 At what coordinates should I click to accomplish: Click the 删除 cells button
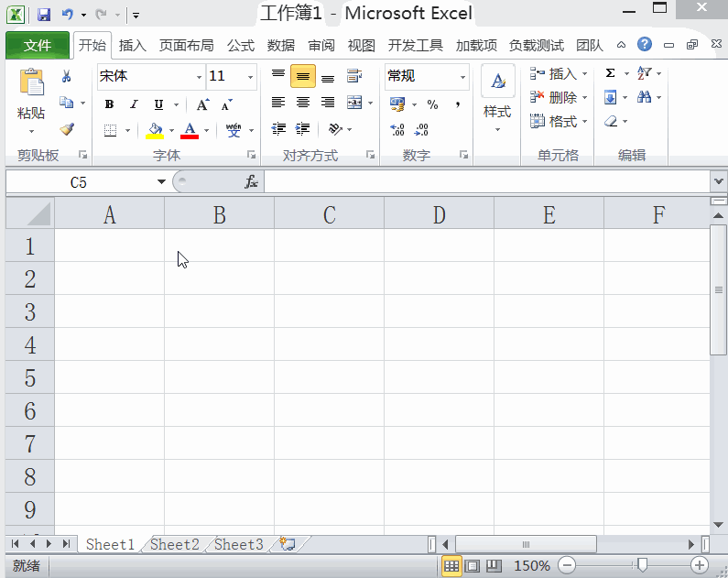click(x=559, y=97)
